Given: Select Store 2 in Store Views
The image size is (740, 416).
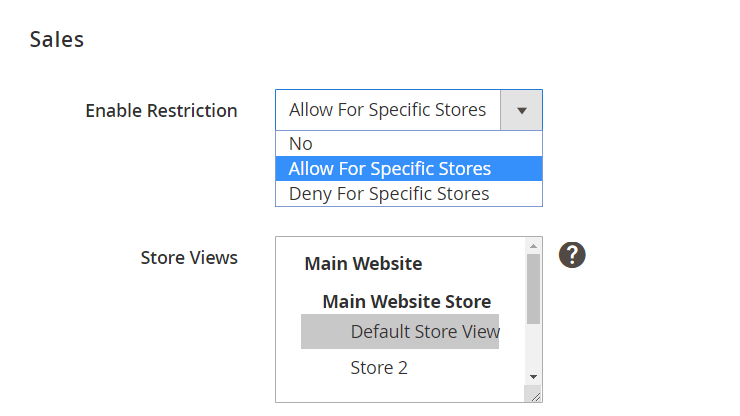Looking at the screenshot, I should pos(378,368).
